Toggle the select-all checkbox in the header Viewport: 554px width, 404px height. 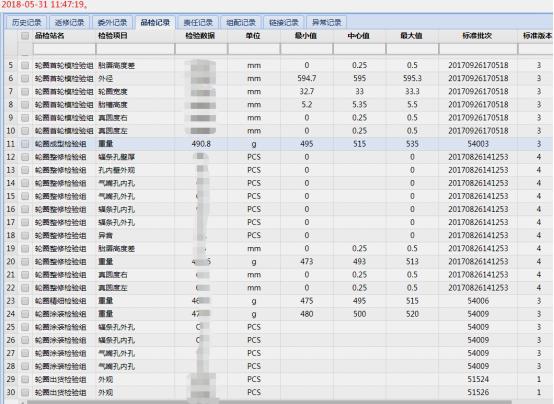coord(25,36)
